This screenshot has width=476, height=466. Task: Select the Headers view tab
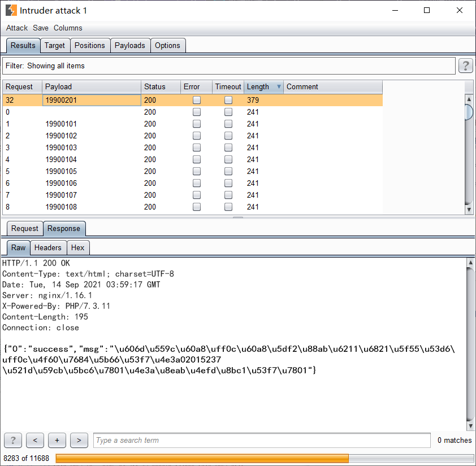click(48, 248)
